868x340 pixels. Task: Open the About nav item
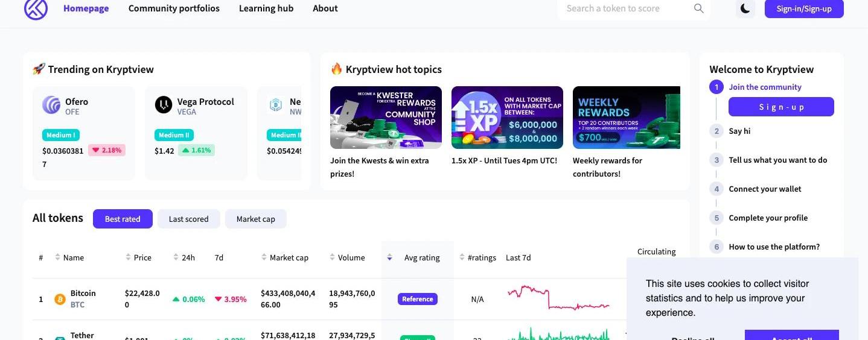[325, 8]
